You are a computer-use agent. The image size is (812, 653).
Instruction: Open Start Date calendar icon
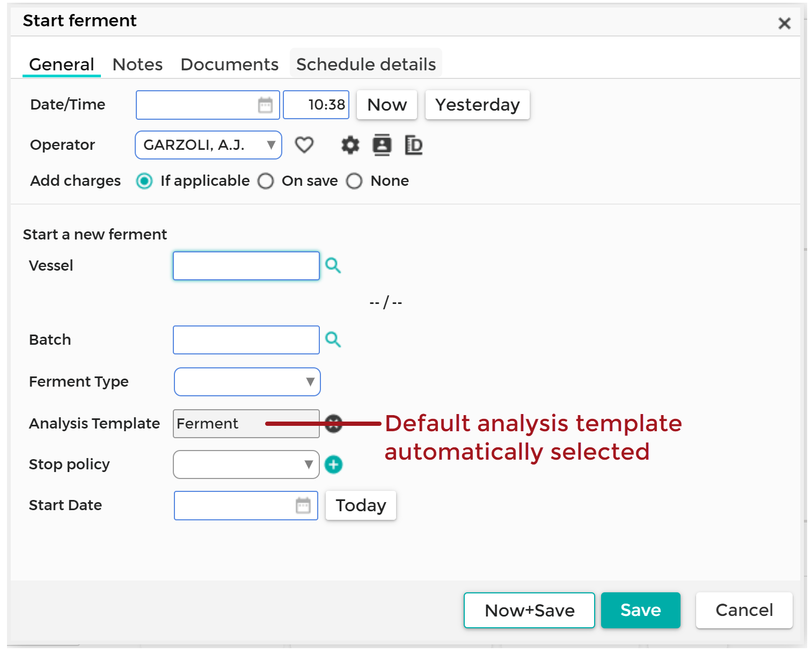point(303,505)
